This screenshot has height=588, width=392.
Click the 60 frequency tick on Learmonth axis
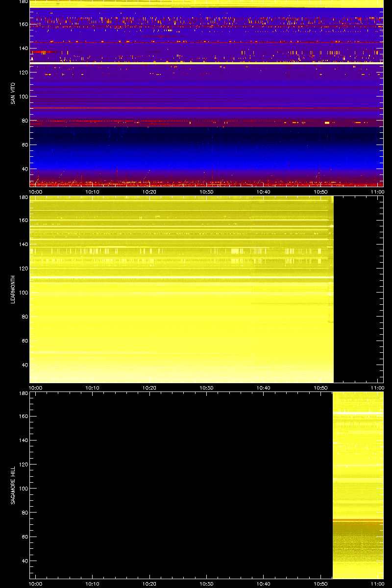(24, 341)
